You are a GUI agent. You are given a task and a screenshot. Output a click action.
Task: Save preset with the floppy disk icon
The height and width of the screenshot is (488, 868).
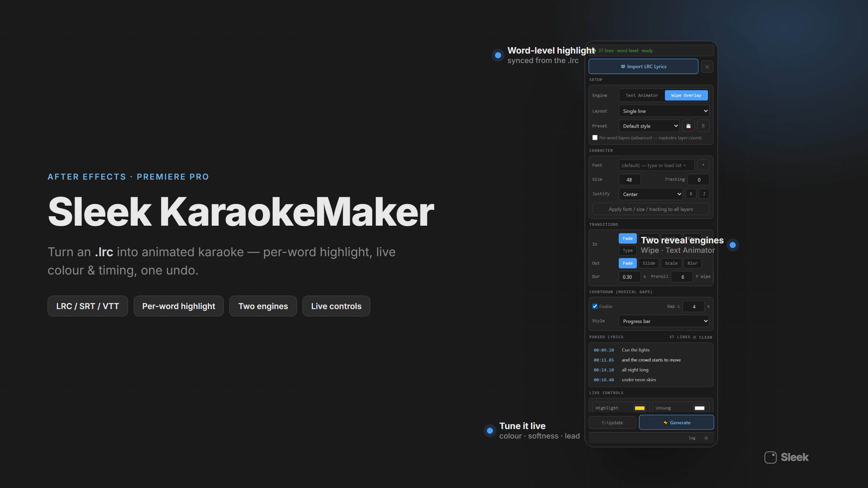(x=688, y=126)
